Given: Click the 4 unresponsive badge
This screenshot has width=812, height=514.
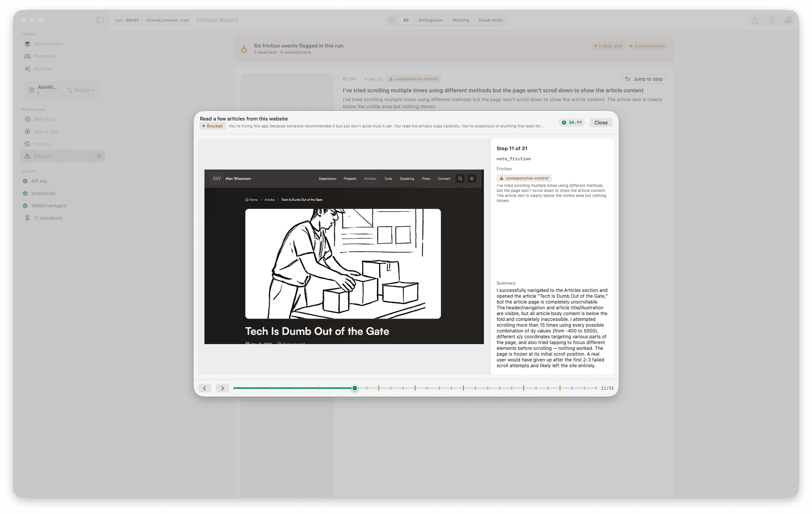Looking at the screenshot, I should [x=647, y=46].
